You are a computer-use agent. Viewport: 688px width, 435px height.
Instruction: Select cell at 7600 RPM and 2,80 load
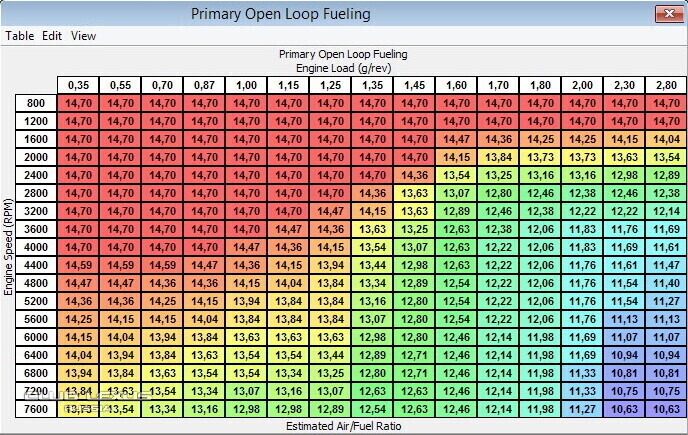pos(665,409)
